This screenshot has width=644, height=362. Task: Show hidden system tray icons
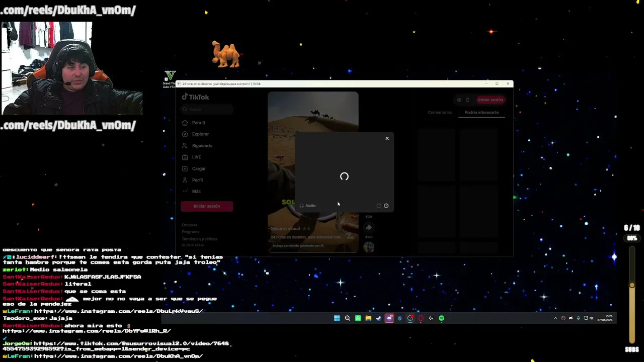tap(555, 318)
